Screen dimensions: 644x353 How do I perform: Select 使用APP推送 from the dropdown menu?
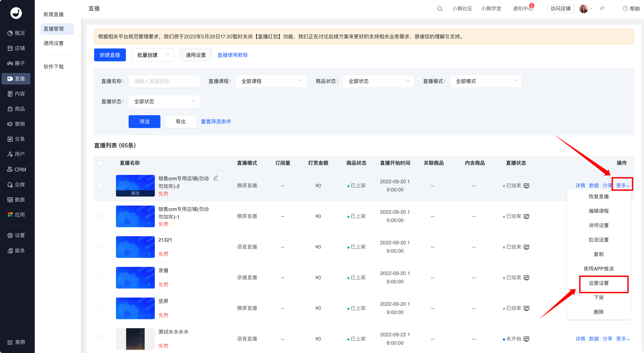point(598,268)
